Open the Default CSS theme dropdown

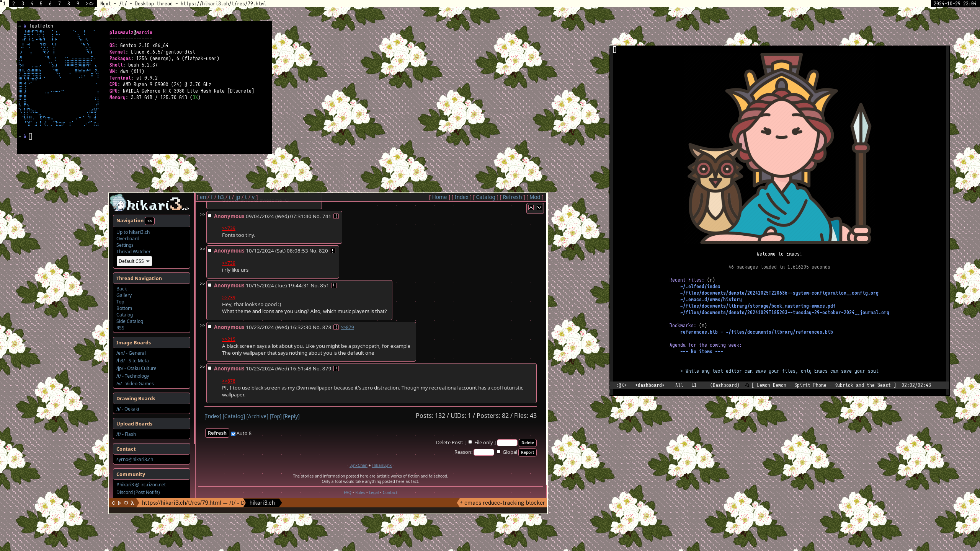[134, 261]
